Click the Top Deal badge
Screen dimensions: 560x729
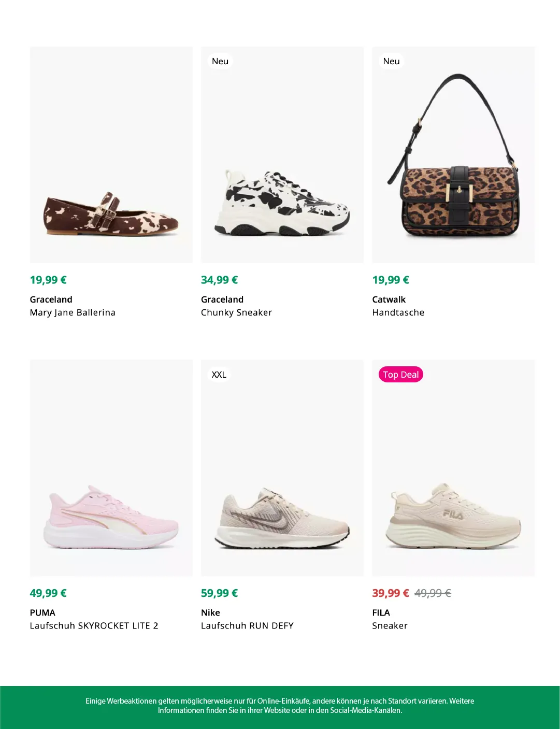point(400,375)
